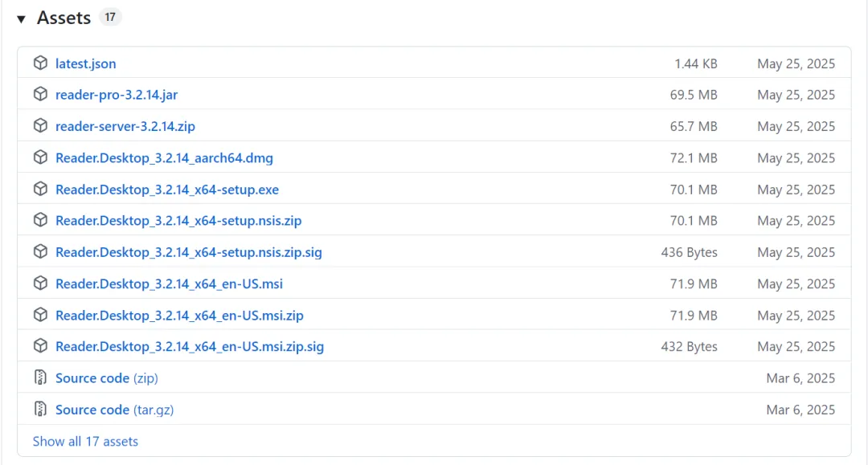Download Reader.Desktop_3.2.14_aarch64.dmg
This screenshot has width=868, height=465.
click(164, 158)
